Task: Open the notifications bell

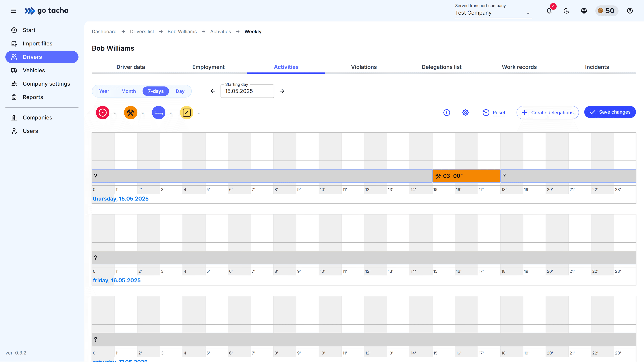Action: tap(549, 11)
